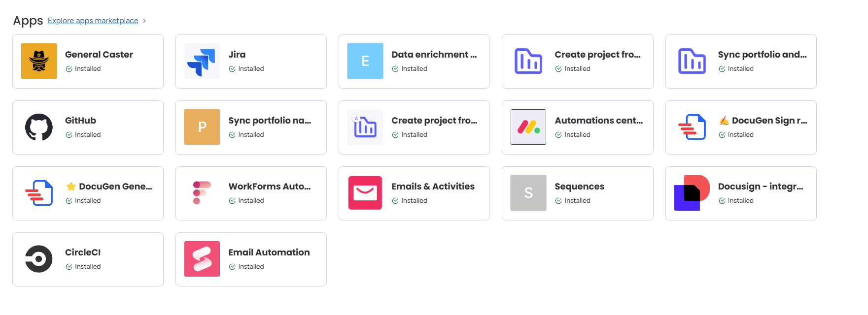The width and height of the screenshot is (868, 315).
Task: Open the Email Automation title
Action: [269, 252]
